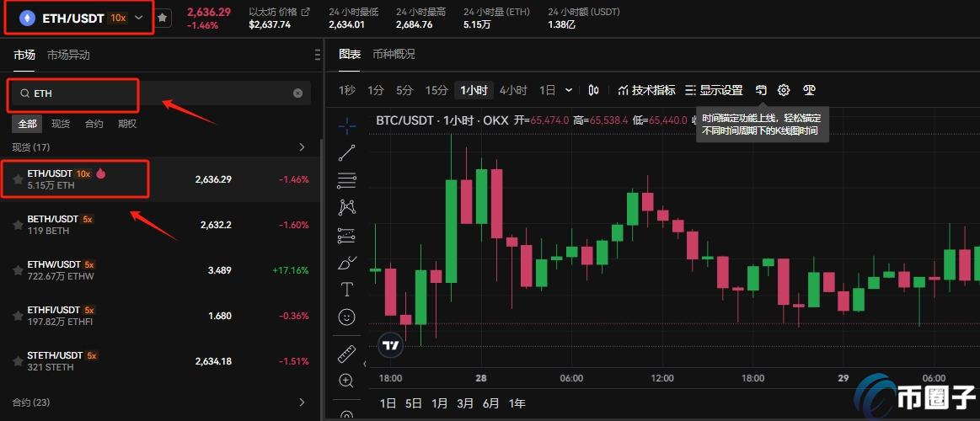Star ETHFI/USDT row as favorite

(19, 316)
